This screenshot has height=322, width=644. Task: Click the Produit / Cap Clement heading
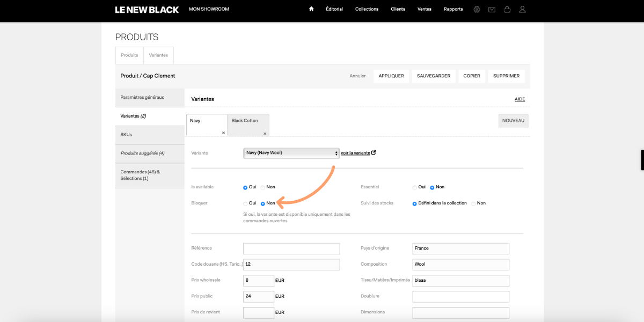(x=148, y=76)
